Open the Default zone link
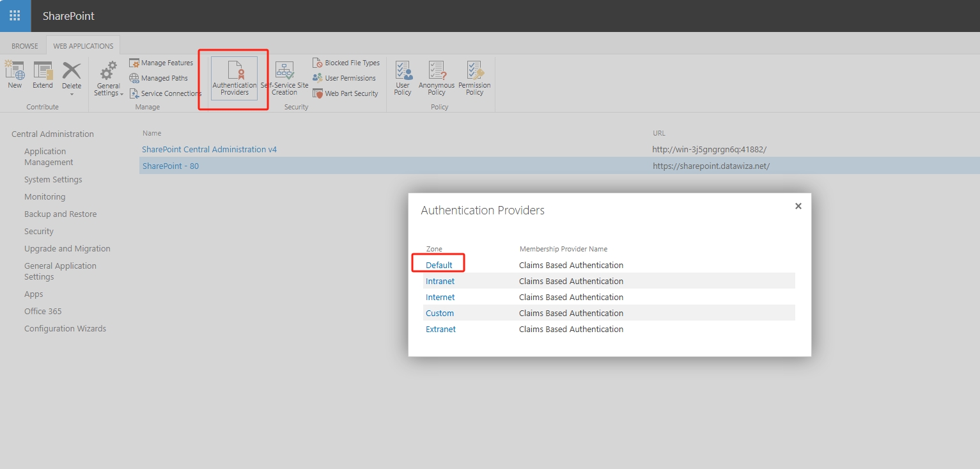The image size is (980, 469). tap(439, 265)
